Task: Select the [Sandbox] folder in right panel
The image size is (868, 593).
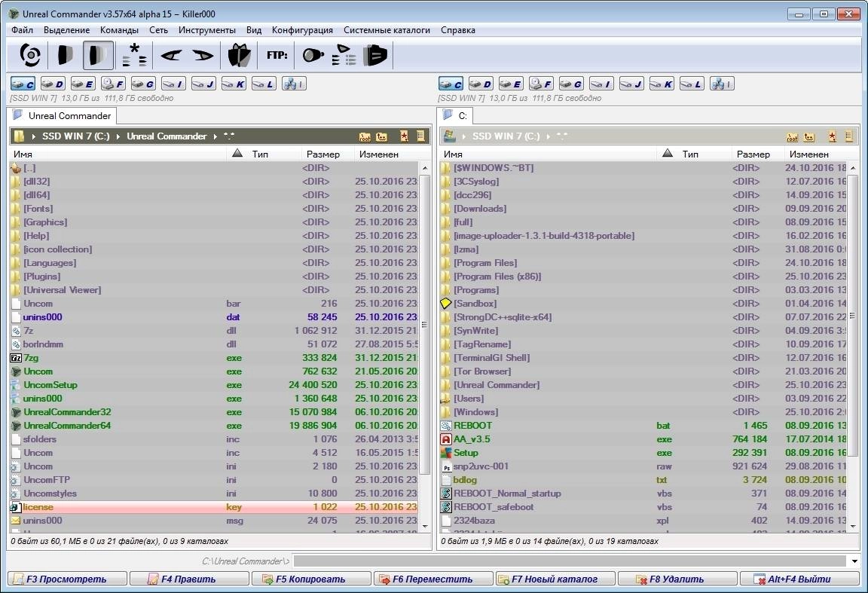Action: click(x=475, y=304)
